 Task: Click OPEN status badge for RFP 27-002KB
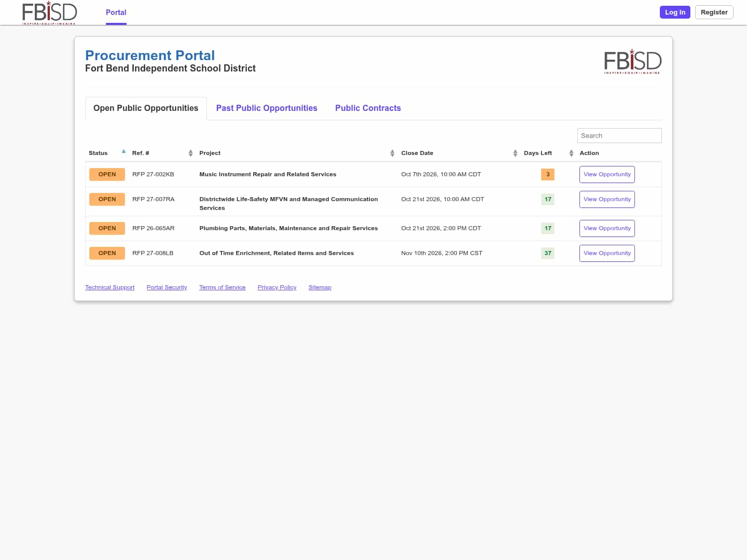(x=107, y=175)
